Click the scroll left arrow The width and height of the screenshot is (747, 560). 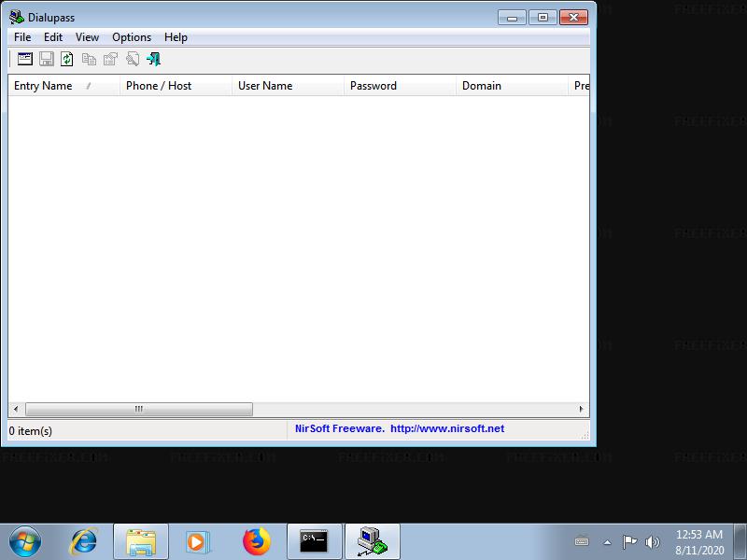(16, 409)
